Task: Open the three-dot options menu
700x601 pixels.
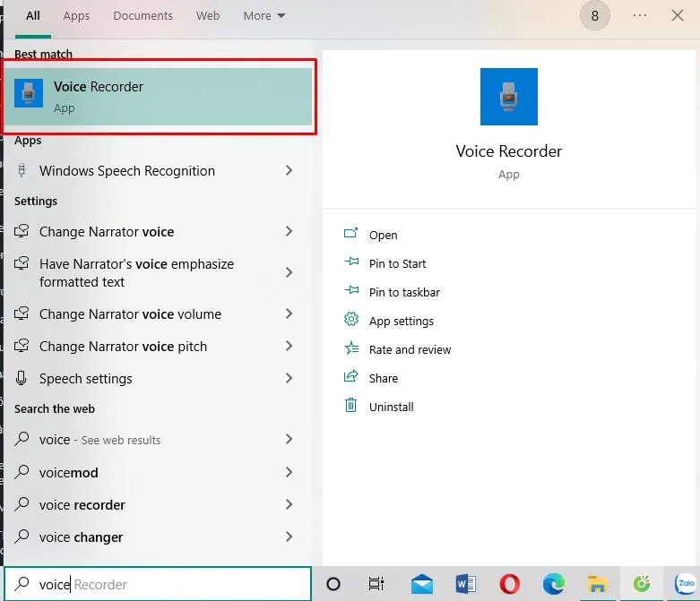Action: coord(640,16)
